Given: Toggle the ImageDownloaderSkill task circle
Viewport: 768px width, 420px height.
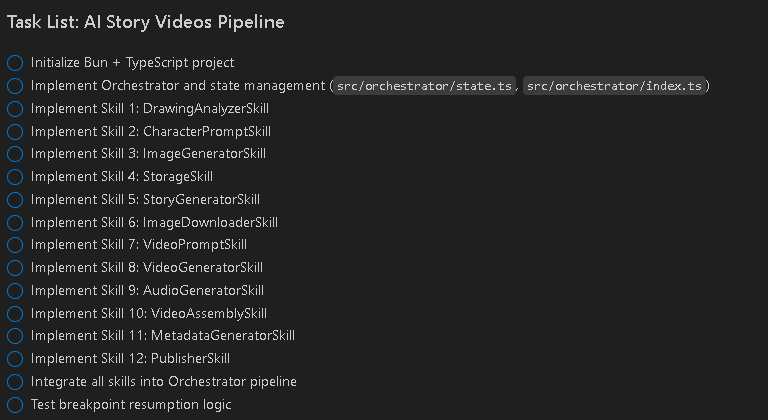Looking at the screenshot, I should coord(15,222).
